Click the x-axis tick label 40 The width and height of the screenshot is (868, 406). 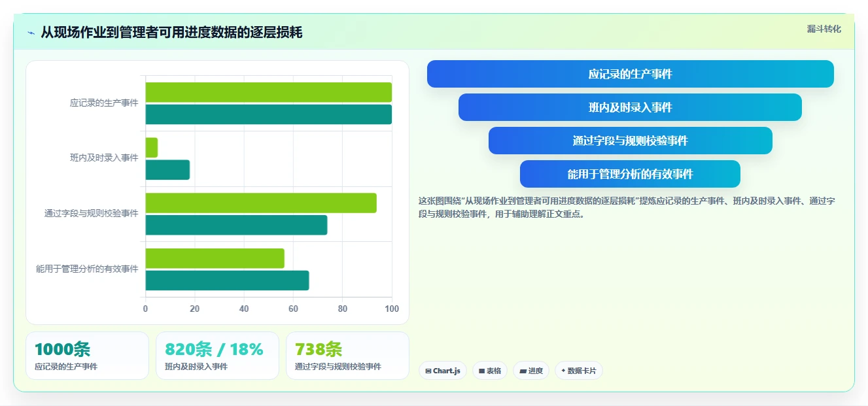coord(244,309)
